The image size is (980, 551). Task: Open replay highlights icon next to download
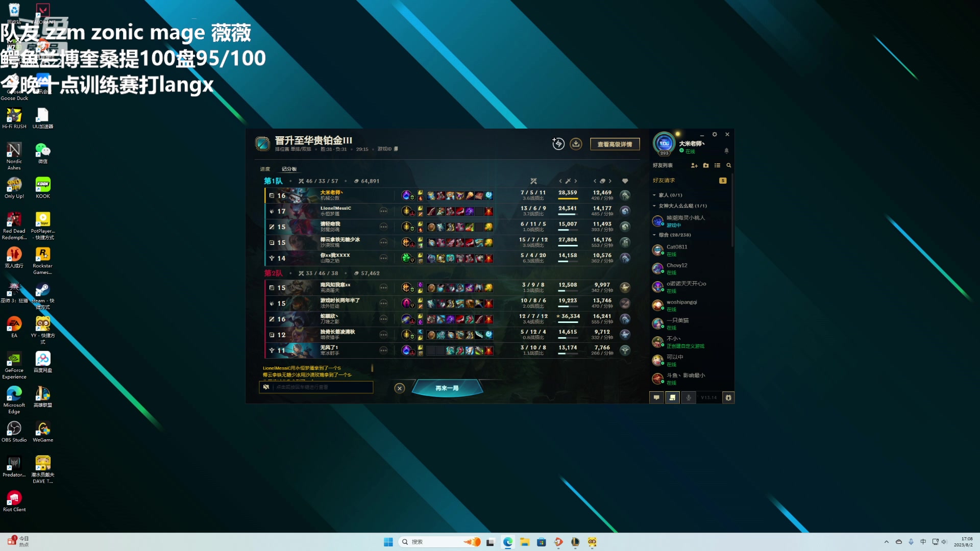click(x=558, y=144)
